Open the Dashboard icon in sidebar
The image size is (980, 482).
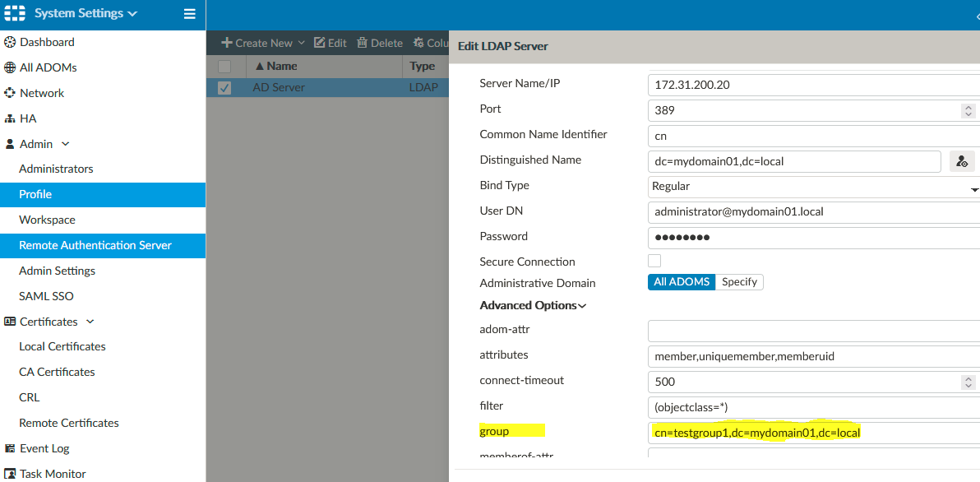click(x=10, y=42)
